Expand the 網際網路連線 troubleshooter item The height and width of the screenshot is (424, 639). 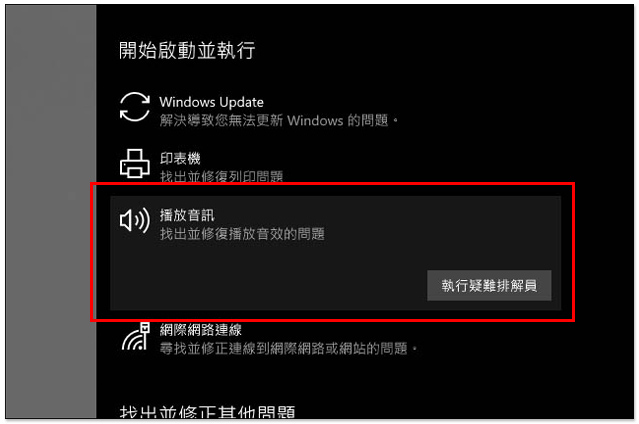(201, 329)
